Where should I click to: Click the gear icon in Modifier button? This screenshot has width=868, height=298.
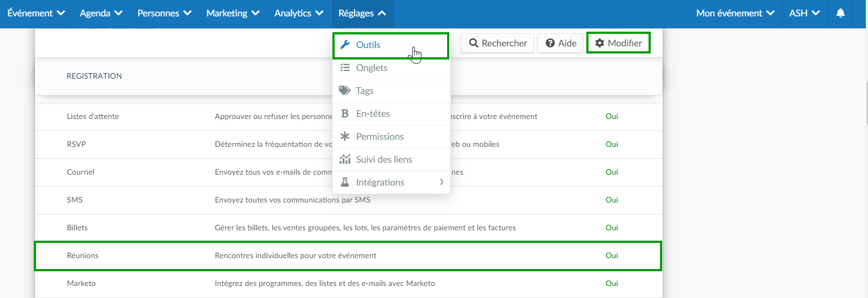click(x=599, y=43)
